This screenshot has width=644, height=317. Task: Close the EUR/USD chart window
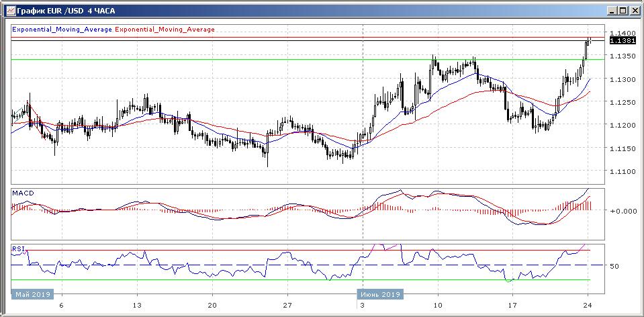[x=633, y=11]
